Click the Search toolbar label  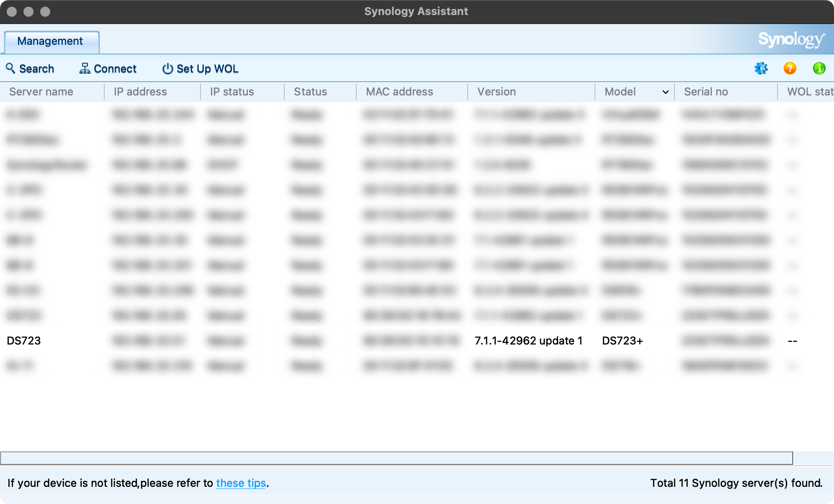(37, 69)
